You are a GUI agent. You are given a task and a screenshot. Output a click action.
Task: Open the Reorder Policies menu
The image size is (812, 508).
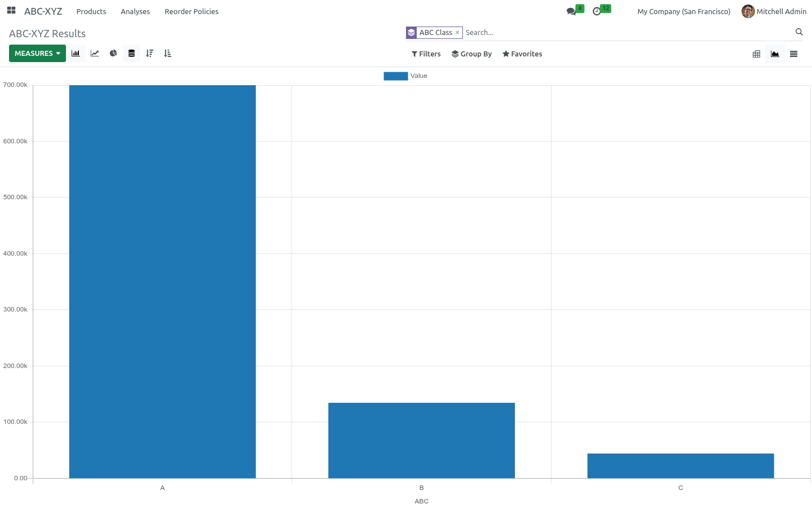pos(192,11)
